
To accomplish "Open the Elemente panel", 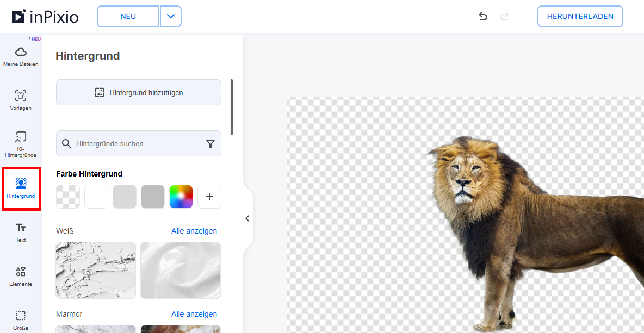I will [21, 277].
